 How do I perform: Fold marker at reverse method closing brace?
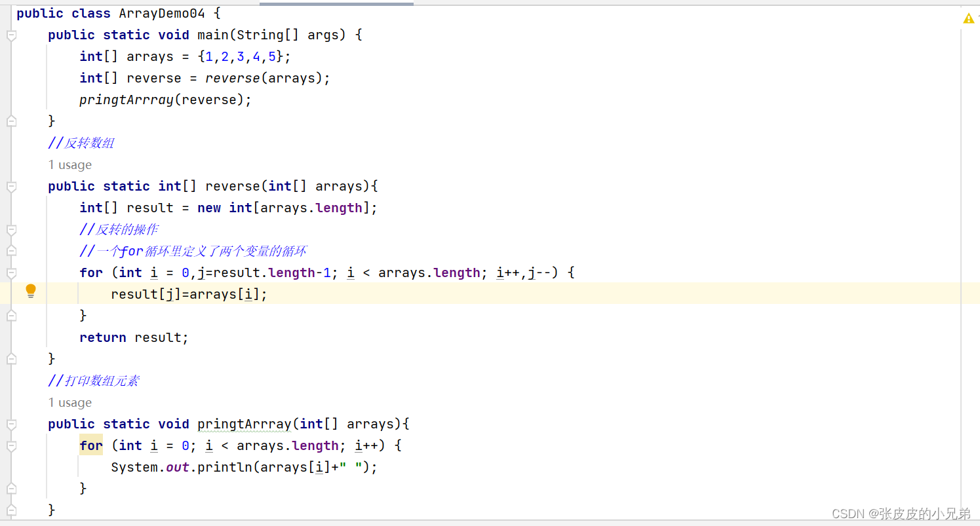coord(11,359)
